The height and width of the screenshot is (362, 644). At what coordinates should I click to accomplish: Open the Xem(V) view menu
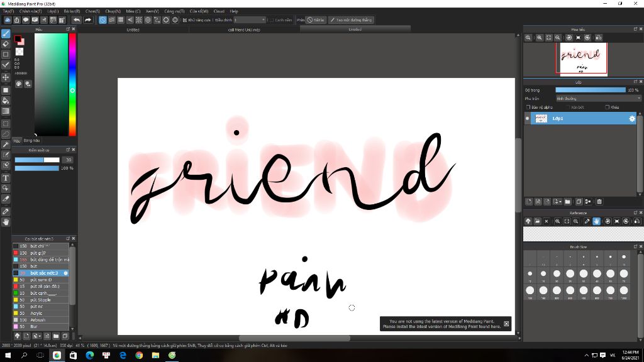tap(152, 11)
